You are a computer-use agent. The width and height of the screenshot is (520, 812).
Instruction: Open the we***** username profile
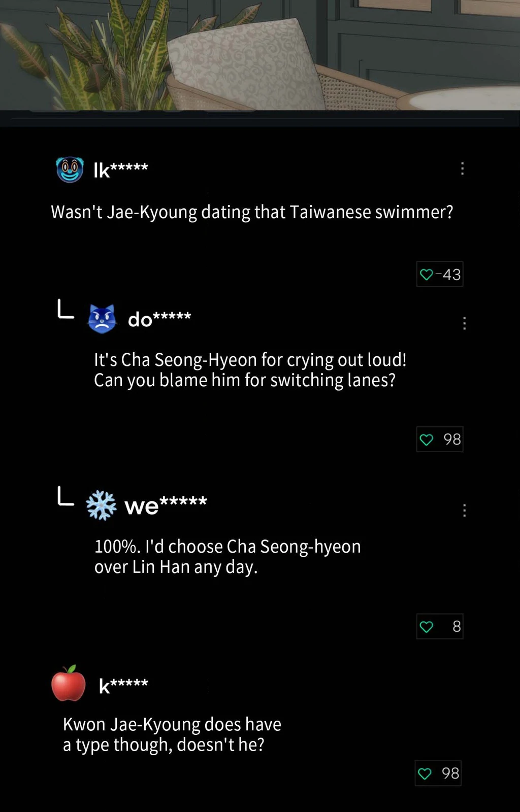166,505
